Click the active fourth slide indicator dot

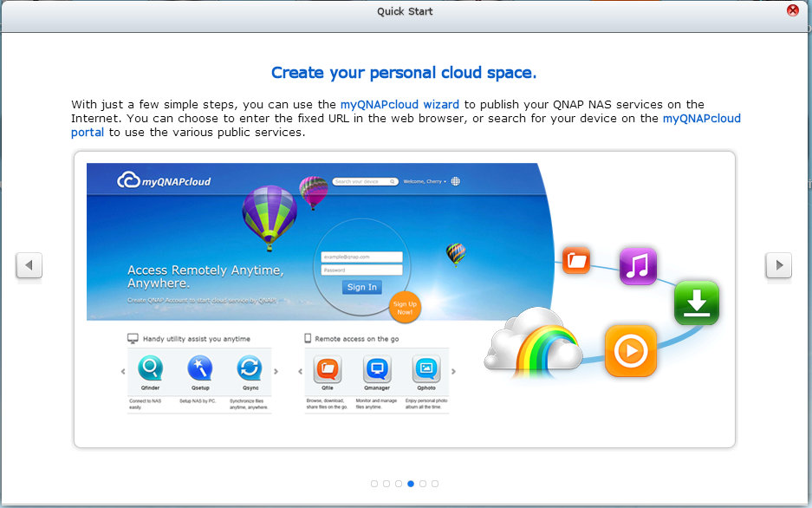click(x=411, y=484)
